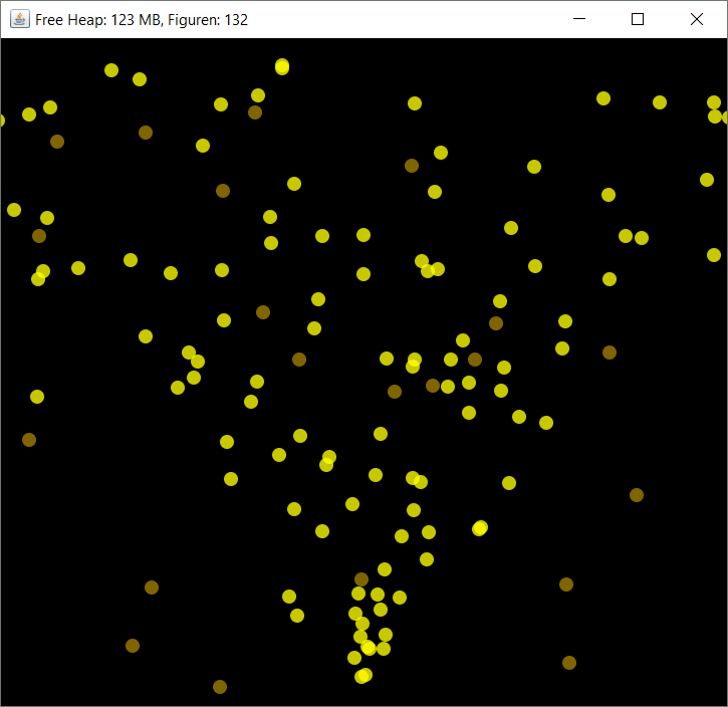Click the brown circle nearest the bottom-left corner
This screenshot has width=728, height=707.
tap(132, 646)
